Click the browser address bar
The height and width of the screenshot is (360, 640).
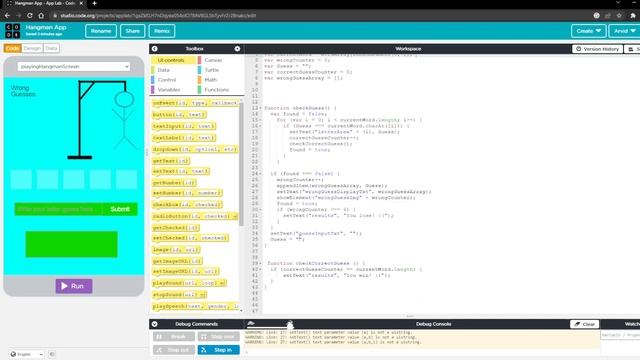tap(318, 16)
